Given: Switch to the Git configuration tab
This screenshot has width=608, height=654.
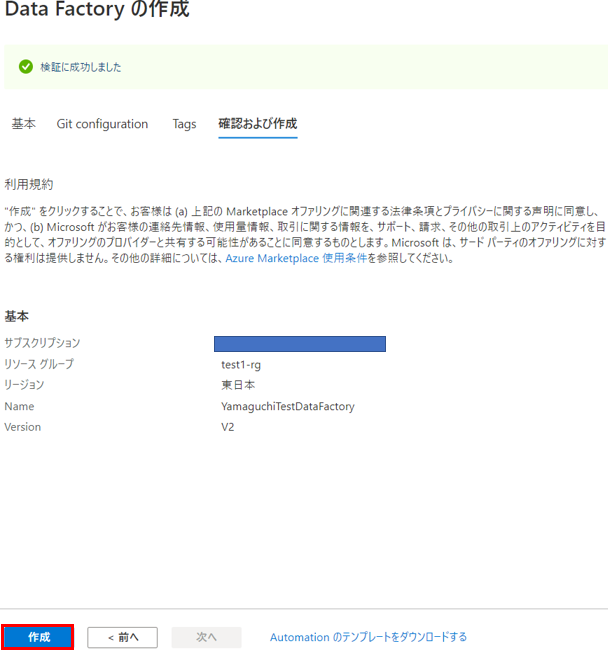Looking at the screenshot, I should click(x=102, y=124).
